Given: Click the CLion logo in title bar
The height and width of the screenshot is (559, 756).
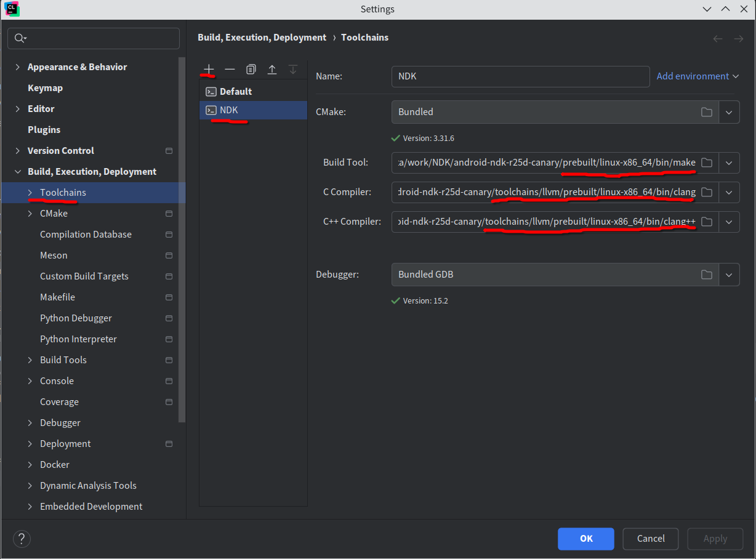Looking at the screenshot, I should (12, 9).
